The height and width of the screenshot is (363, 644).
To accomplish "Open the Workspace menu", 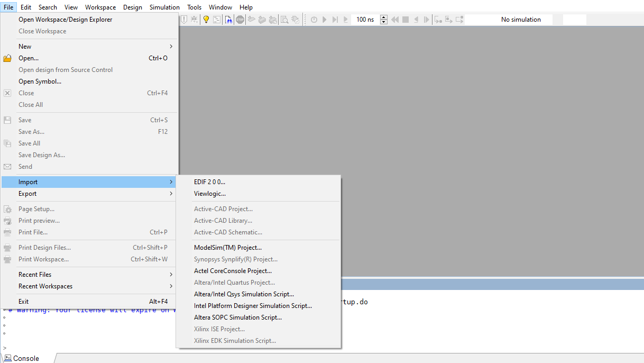I will 100,7.
